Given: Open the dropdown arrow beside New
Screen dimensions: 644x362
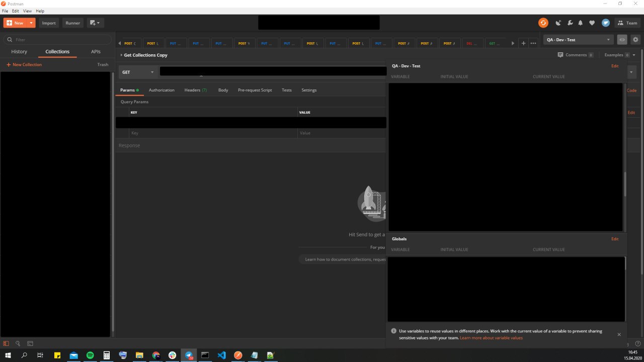Looking at the screenshot, I should [x=32, y=23].
